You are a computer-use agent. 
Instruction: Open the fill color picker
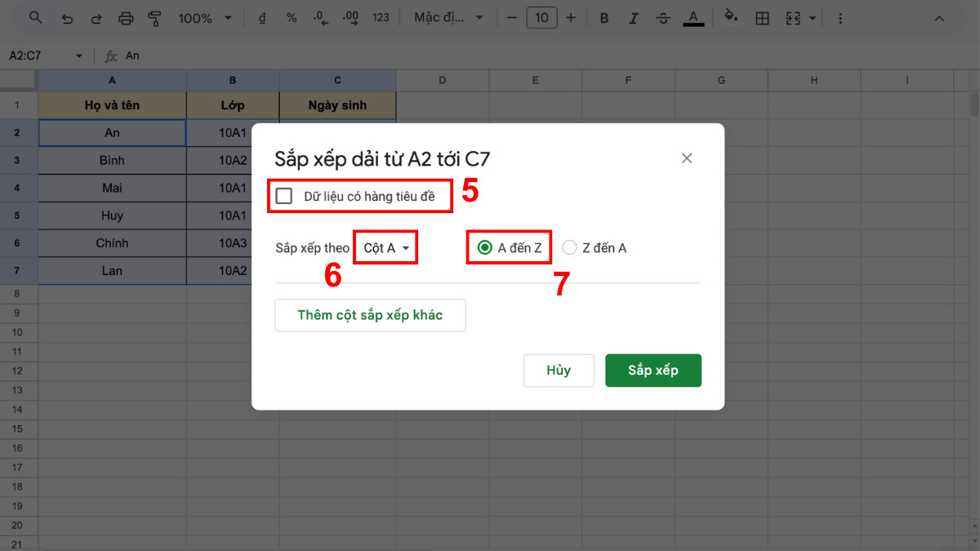pos(731,18)
